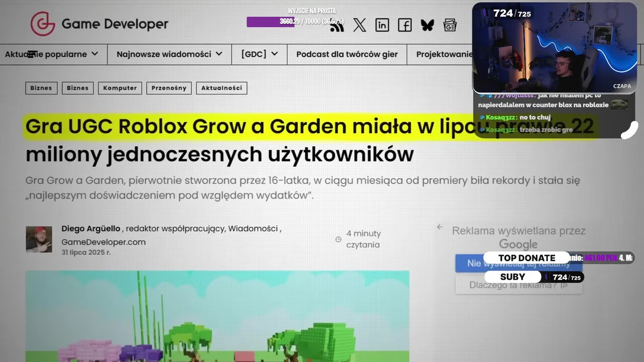The width and height of the screenshot is (644, 362).
Task: Click chat message 'trzeba zrobic gre'
Action: pyautogui.click(x=546, y=130)
